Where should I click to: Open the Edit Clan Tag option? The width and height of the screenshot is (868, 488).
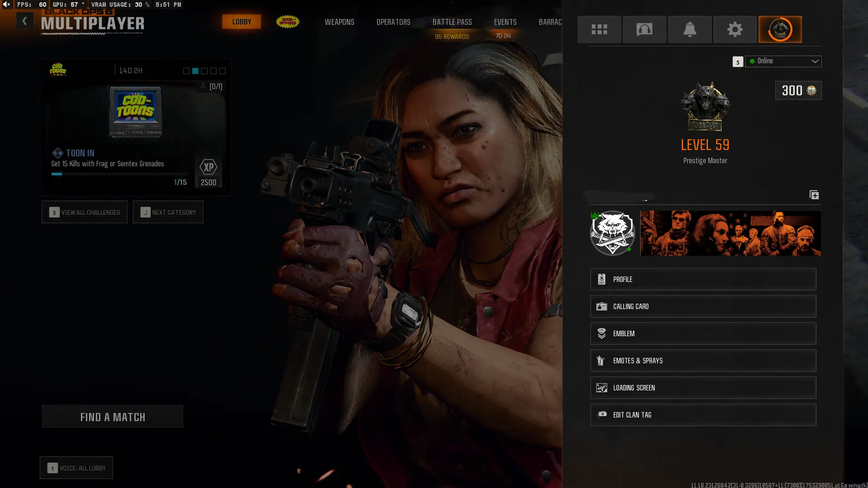(703, 415)
